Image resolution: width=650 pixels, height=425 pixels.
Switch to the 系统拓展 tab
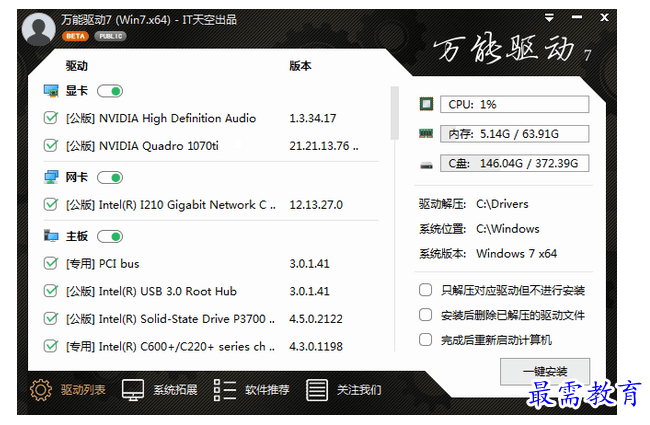coord(175,390)
